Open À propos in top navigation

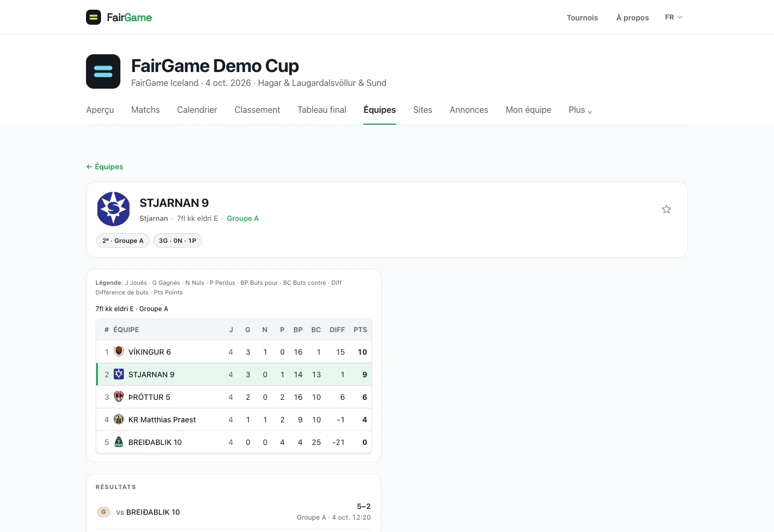coord(633,18)
